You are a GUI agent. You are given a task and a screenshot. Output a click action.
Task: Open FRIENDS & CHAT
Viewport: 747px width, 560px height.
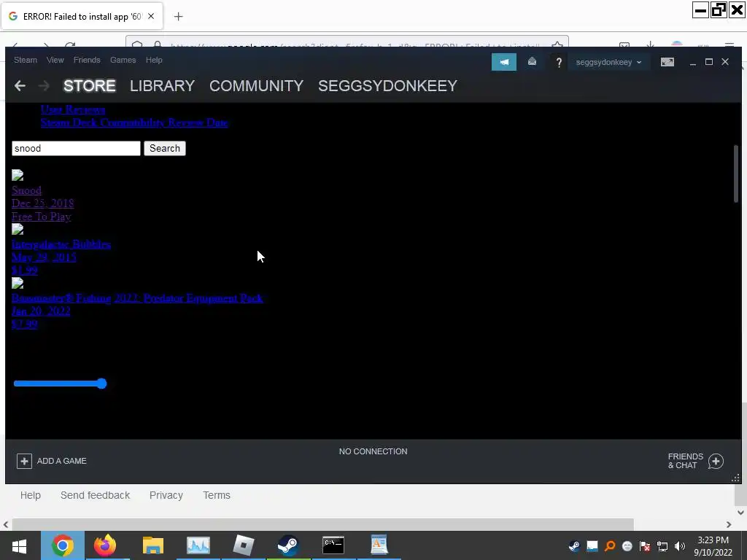click(x=686, y=461)
